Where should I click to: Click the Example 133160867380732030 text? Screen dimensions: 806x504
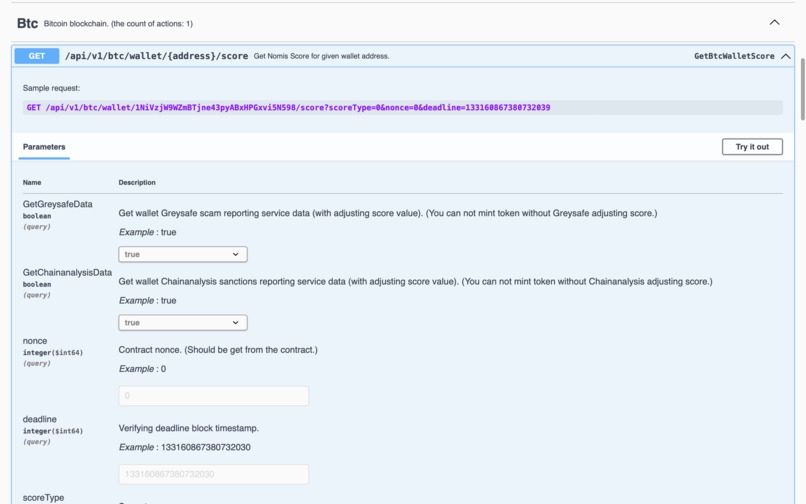(185, 447)
